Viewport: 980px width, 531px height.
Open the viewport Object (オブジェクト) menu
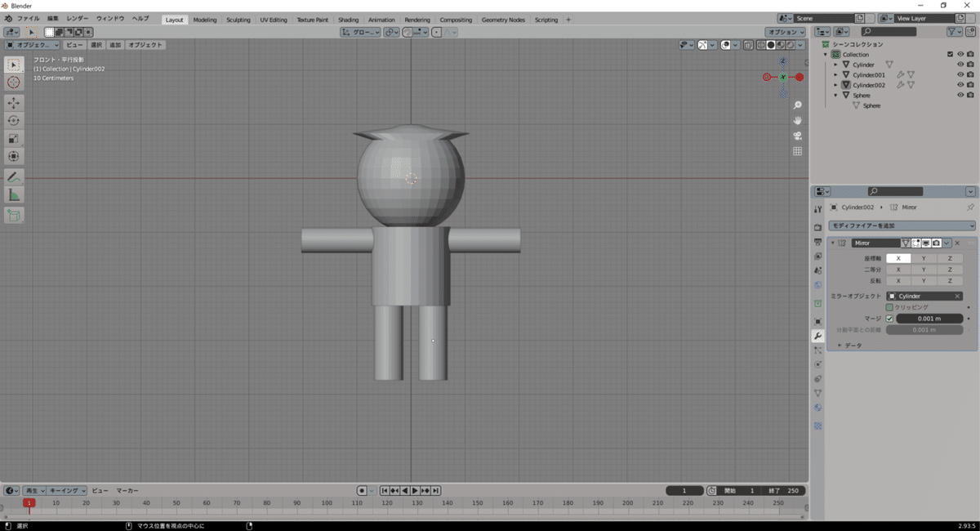pyautogui.click(x=145, y=45)
